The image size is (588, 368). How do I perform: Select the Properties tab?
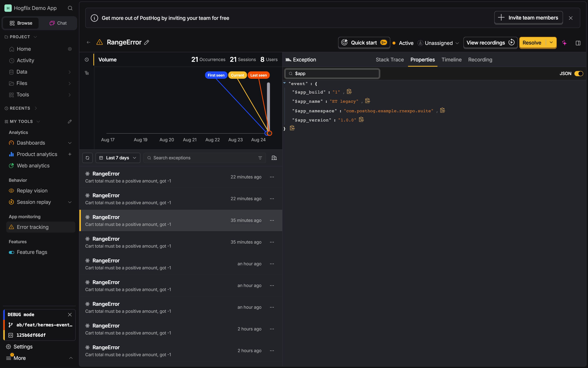click(423, 60)
